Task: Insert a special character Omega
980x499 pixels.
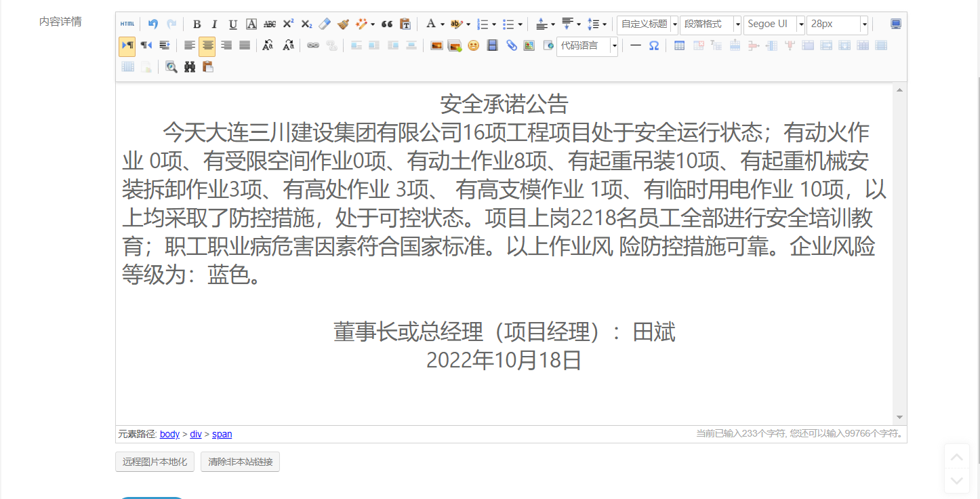Action: (x=654, y=46)
